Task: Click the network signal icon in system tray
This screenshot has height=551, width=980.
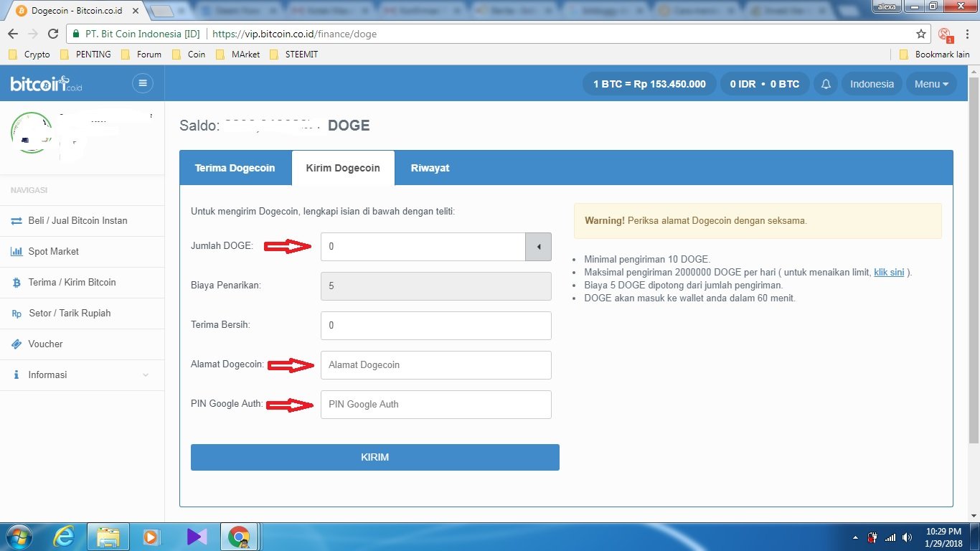Action: tap(890, 537)
